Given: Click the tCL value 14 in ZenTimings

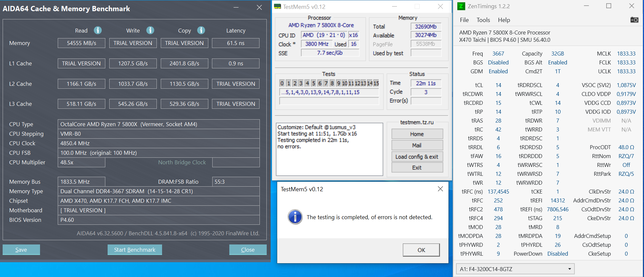Looking at the screenshot, I should tap(498, 85).
